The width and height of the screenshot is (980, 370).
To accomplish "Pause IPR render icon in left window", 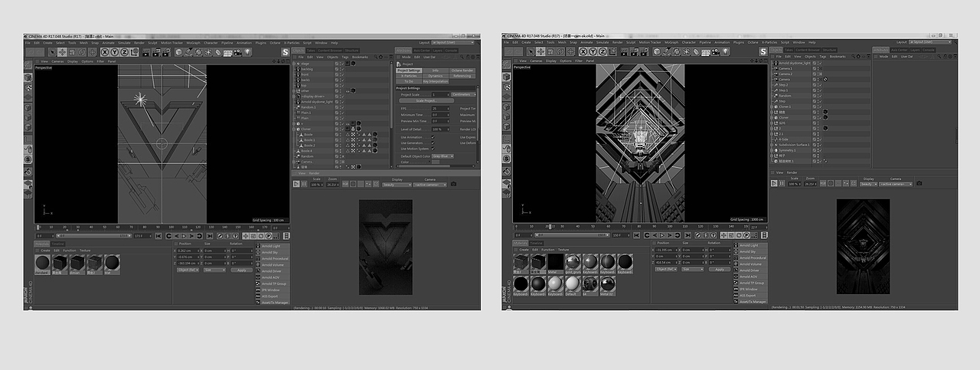I will click(304, 184).
